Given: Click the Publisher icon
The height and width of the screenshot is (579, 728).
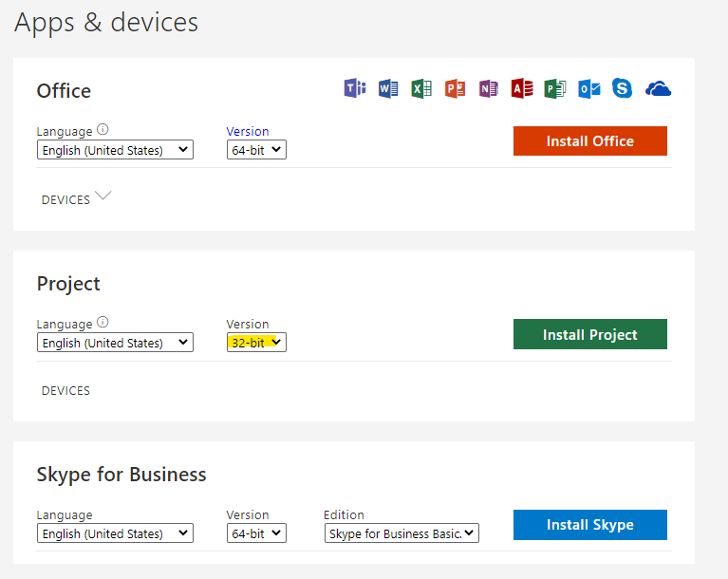Looking at the screenshot, I should coord(555,88).
